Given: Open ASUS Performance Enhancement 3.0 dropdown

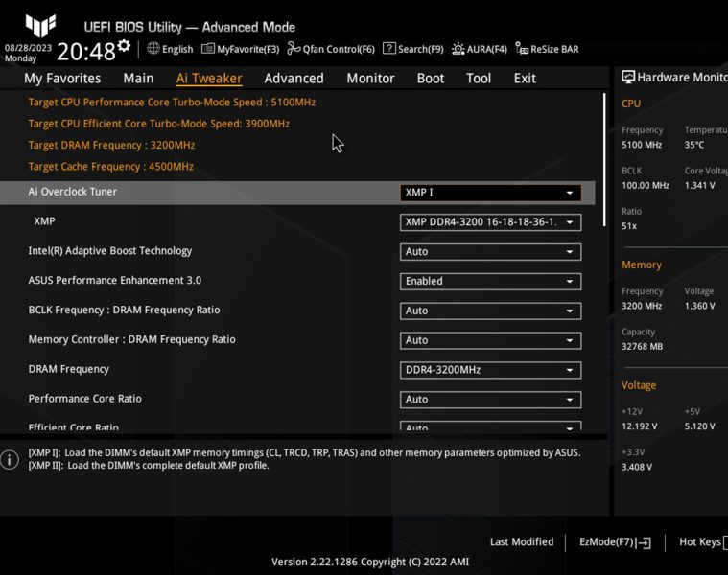Looking at the screenshot, I should 490,282.
